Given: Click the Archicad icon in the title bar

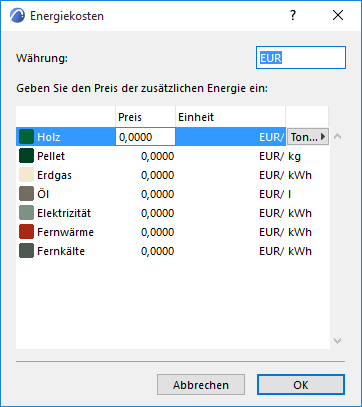Looking at the screenshot, I should (17, 16).
